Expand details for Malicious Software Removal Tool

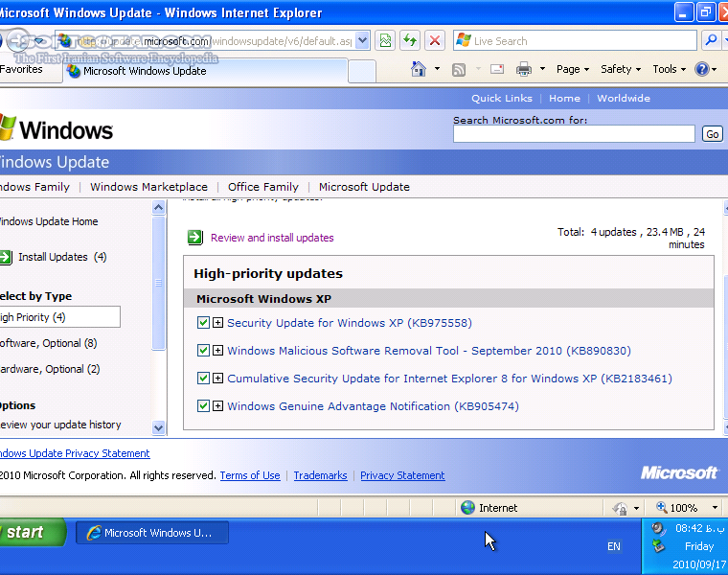tap(217, 350)
